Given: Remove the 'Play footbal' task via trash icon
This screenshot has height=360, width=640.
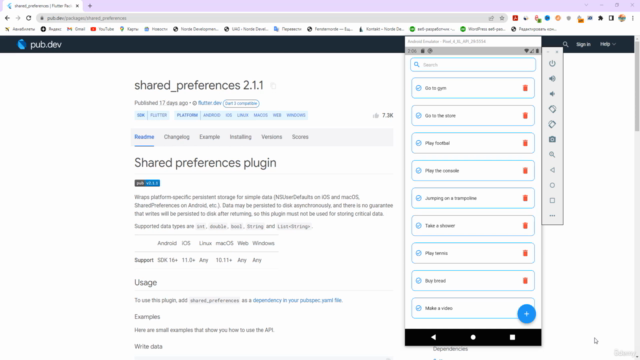Looking at the screenshot, I should (x=525, y=143).
